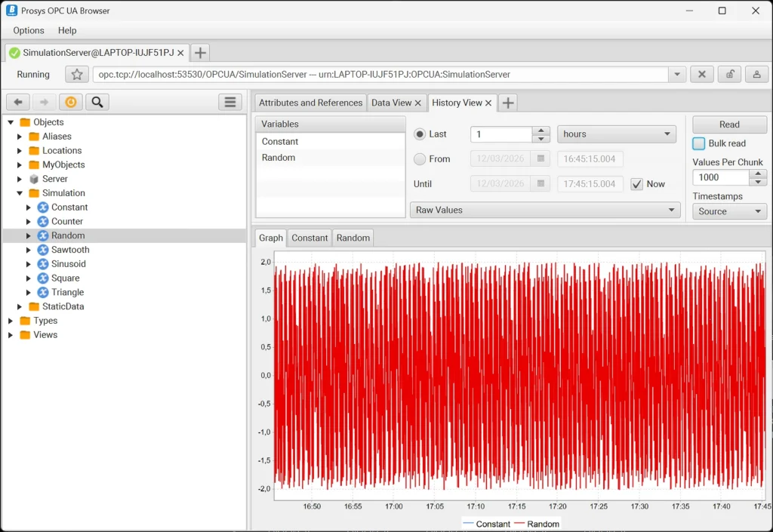Click the Read button
Image resolution: width=773 pixels, height=532 pixels.
728,124
